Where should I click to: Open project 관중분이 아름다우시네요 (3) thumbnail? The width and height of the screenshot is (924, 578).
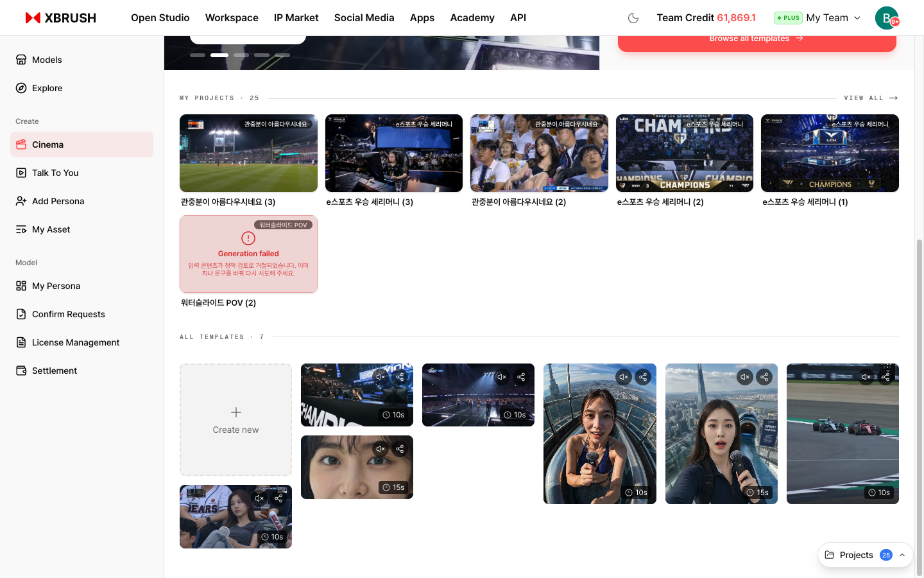(248, 153)
